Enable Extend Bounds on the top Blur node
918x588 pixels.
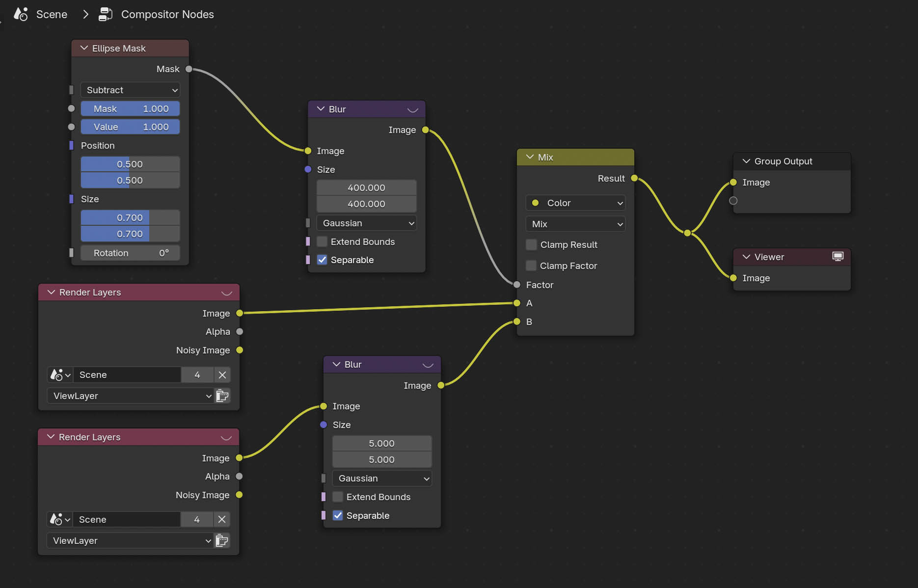tap(322, 241)
